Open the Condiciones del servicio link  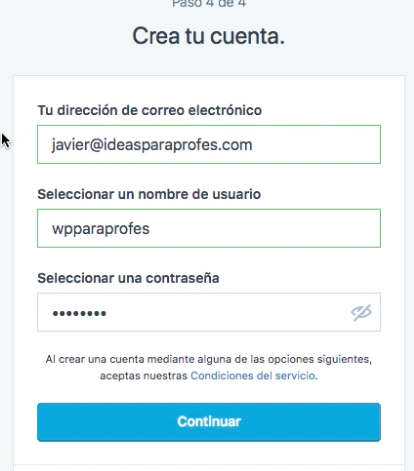tap(253, 376)
